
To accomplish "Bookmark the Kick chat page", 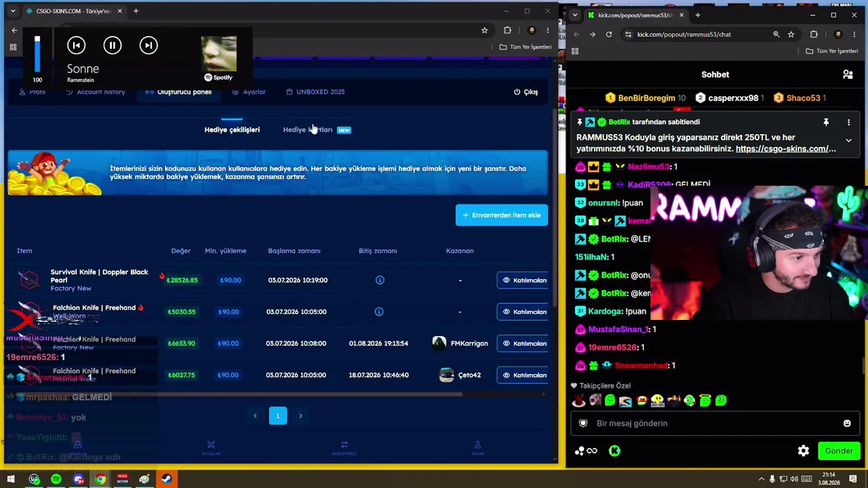I will [x=791, y=35].
